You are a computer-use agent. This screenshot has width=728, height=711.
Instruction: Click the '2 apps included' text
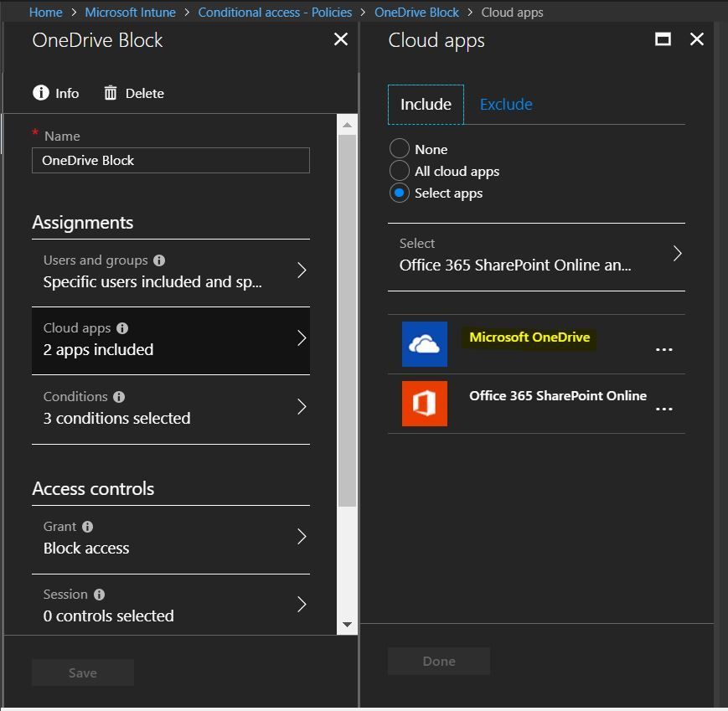[98, 349]
